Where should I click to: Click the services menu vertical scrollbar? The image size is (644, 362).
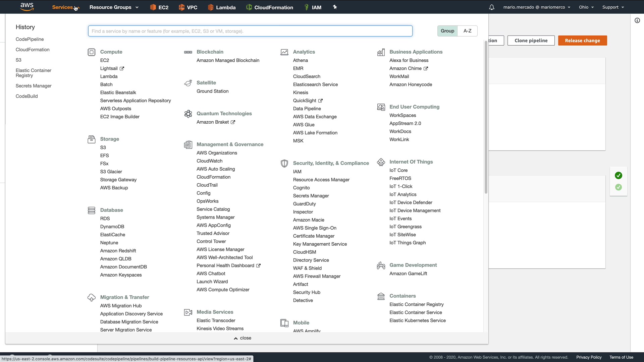(x=486, y=117)
